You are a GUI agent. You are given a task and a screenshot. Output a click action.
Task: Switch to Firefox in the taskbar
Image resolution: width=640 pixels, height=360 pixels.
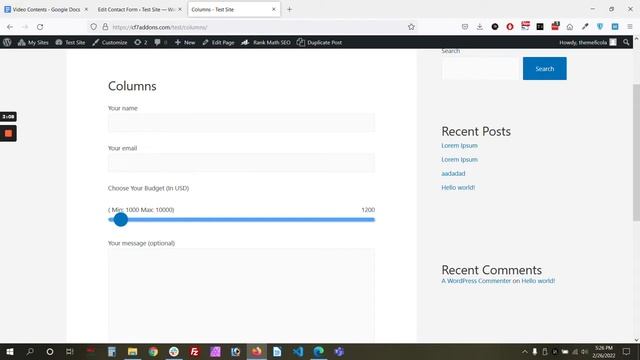point(257,351)
